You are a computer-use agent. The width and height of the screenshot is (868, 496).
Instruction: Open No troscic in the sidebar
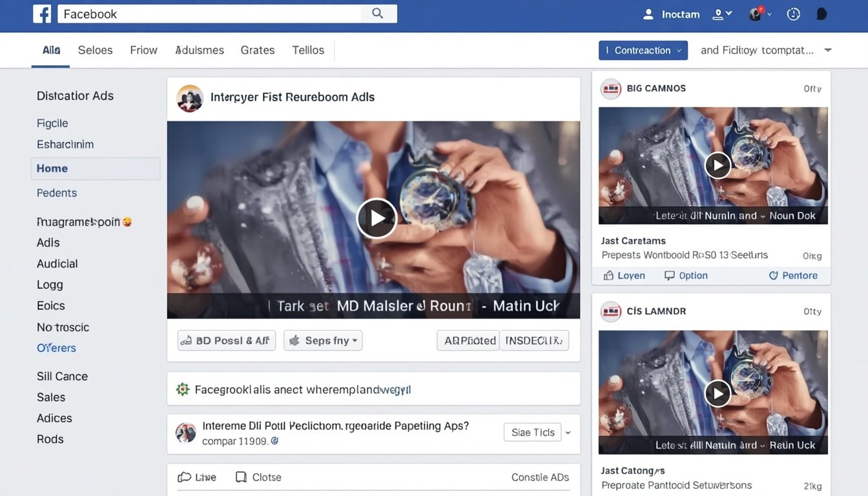coord(63,327)
